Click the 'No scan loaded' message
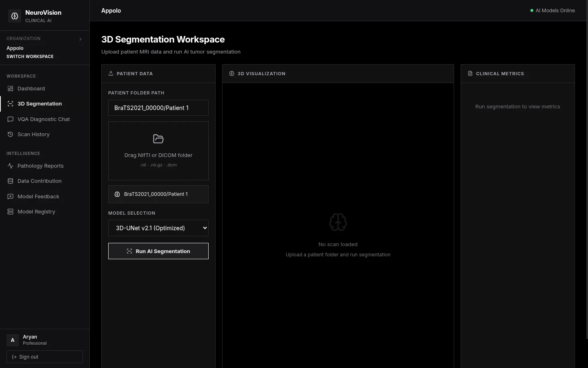Screen dimensions: 588x368 coord(338,245)
